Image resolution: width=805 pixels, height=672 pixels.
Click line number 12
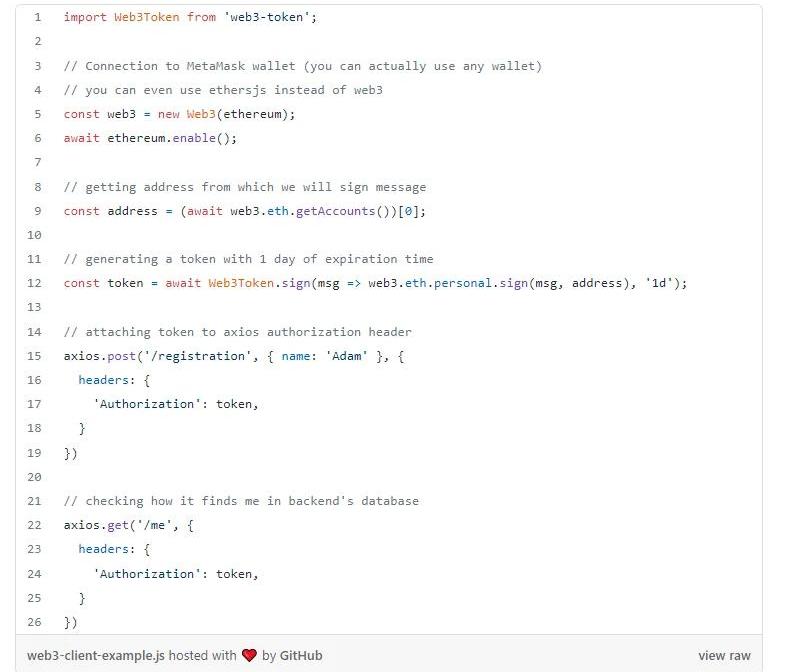click(35, 283)
